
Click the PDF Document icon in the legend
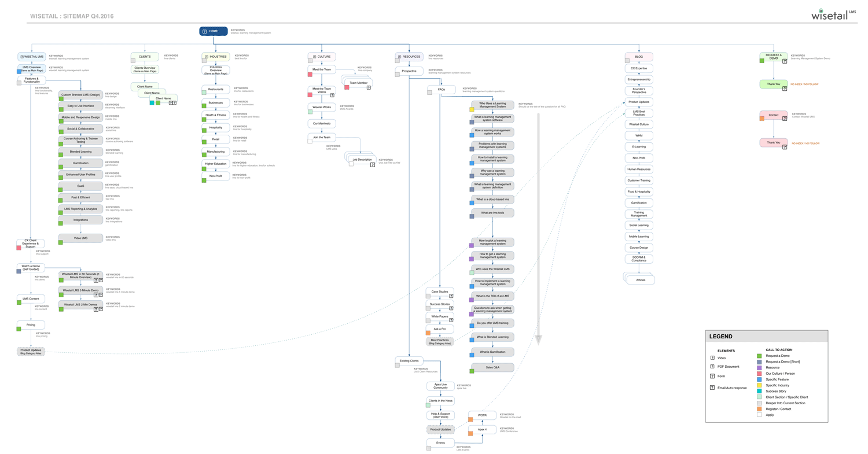tap(712, 367)
